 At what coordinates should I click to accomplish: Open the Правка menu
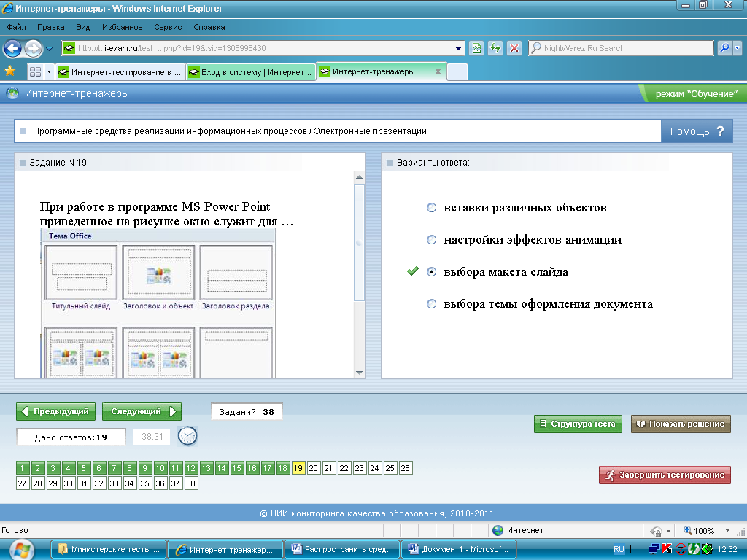click(x=50, y=27)
